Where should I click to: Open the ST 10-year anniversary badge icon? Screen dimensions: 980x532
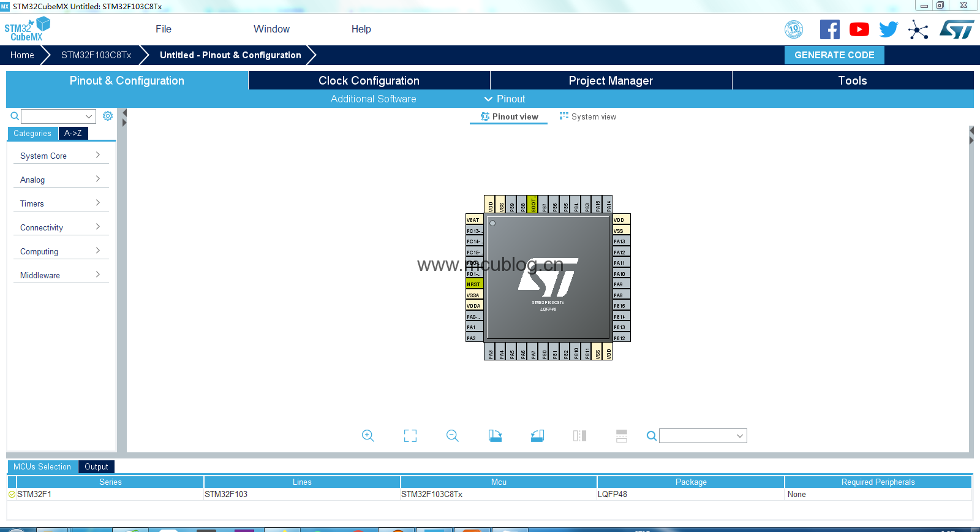[x=794, y=29]
